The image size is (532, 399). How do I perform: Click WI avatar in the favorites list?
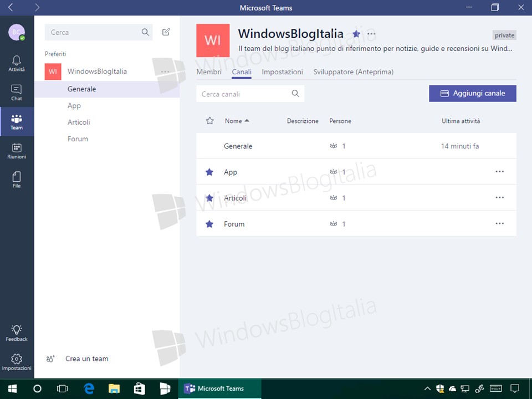53,71
